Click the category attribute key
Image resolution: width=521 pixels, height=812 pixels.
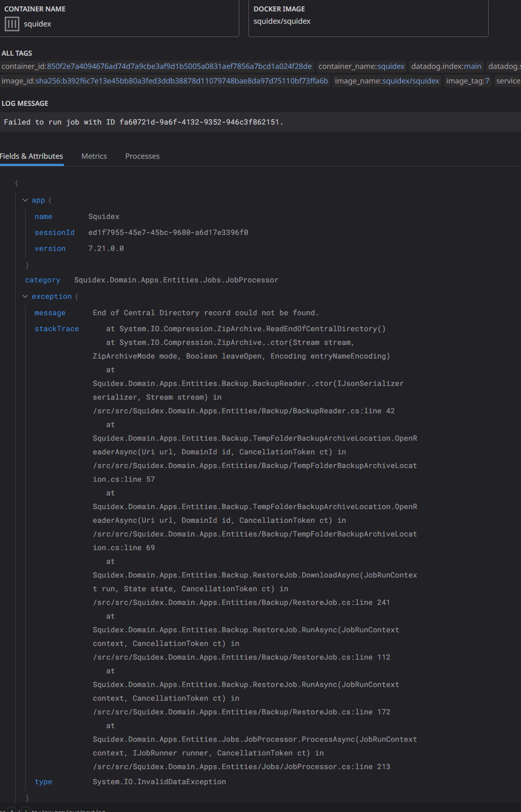pyautogui.click(x=42, y=280)
